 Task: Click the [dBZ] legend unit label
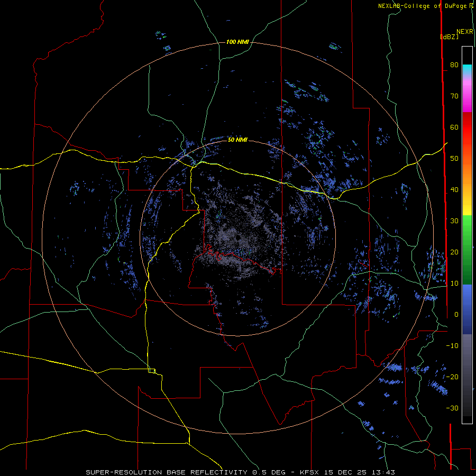click(x=449, y=36)
